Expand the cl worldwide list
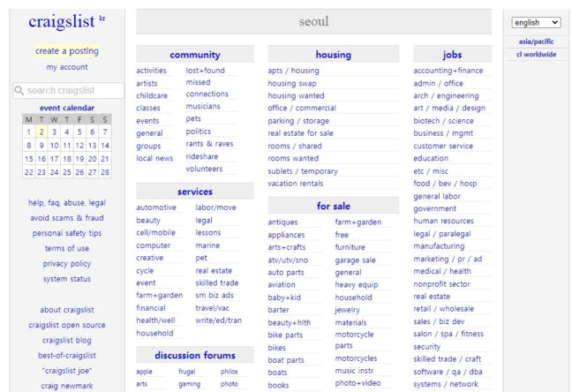572x392 pixels. click(536, 54)
